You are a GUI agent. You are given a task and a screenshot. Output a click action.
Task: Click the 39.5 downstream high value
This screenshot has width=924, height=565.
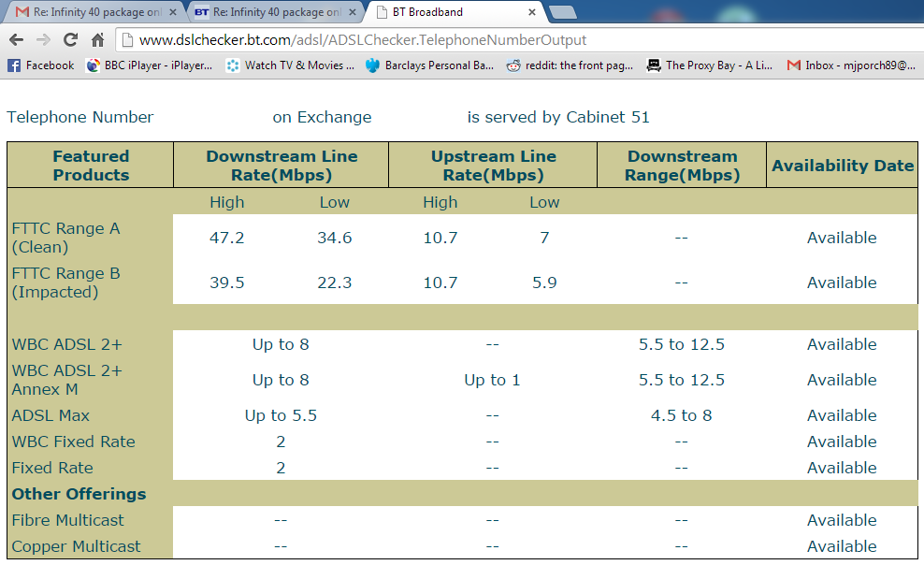click(227, 282)
